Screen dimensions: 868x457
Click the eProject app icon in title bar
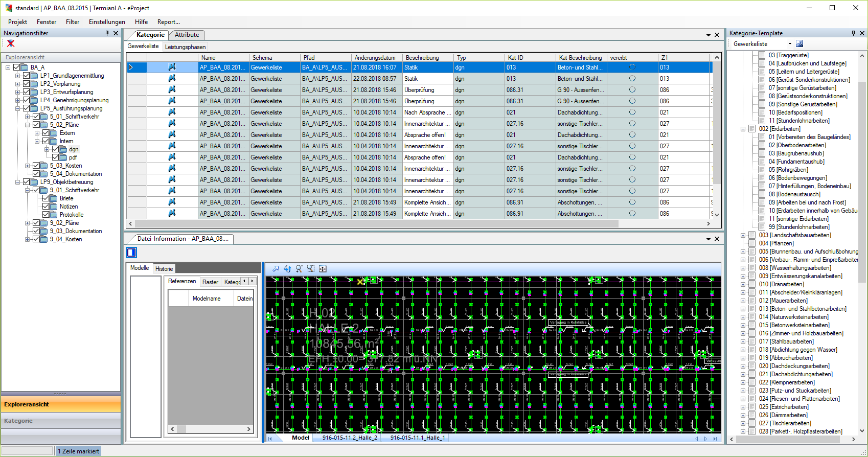(x=8, y=8)
